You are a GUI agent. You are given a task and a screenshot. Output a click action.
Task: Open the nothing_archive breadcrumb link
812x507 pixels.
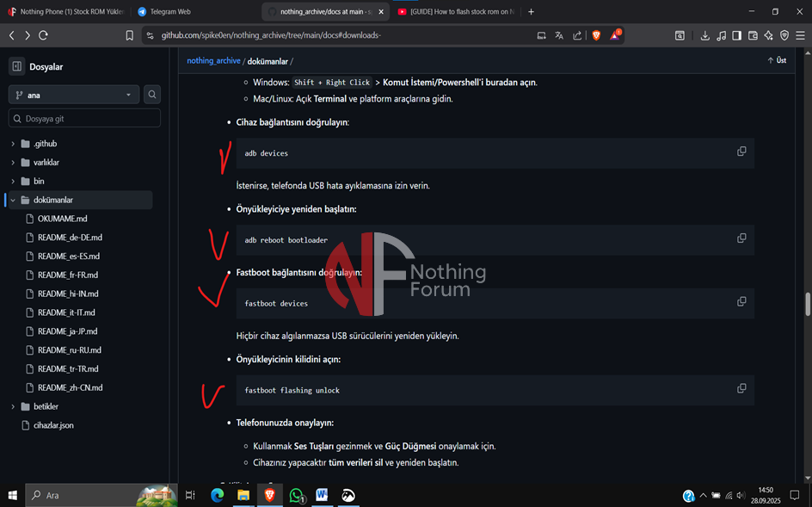[x=213, y=61]
